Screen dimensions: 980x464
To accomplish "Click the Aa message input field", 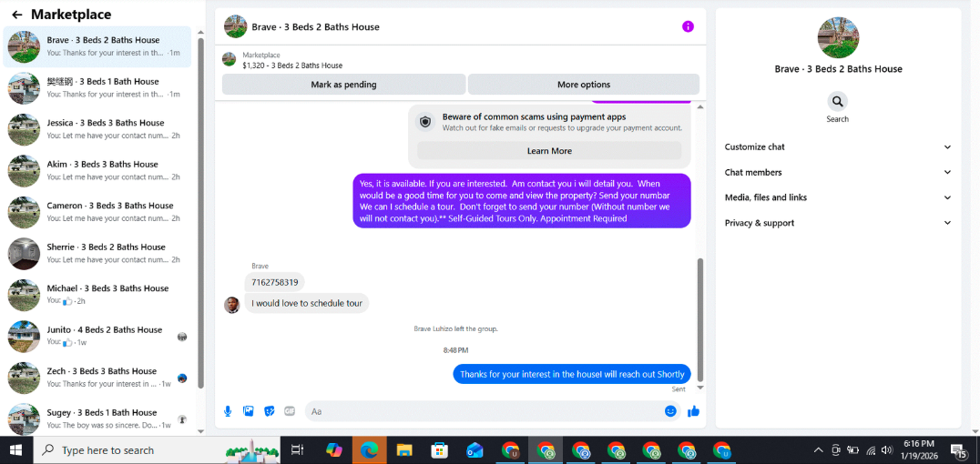I will tap(483, 411).
